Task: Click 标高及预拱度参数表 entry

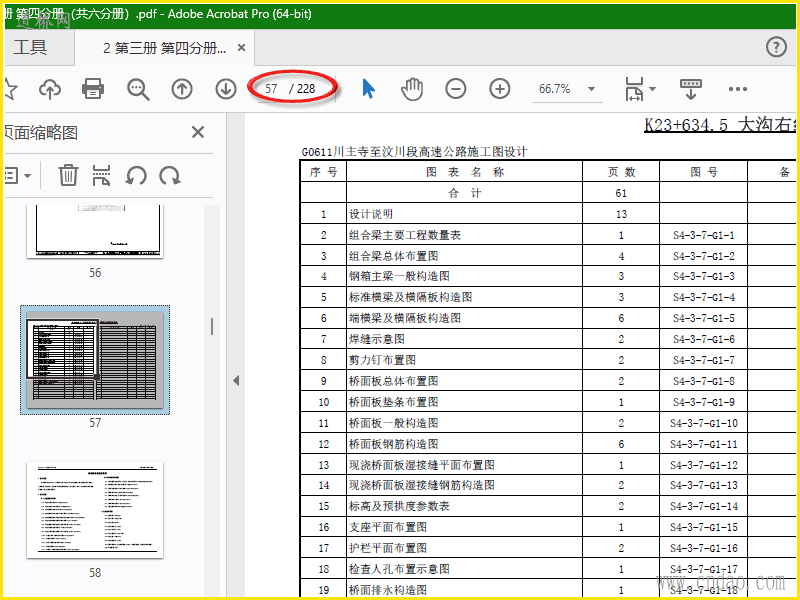Action: (399, 506)
